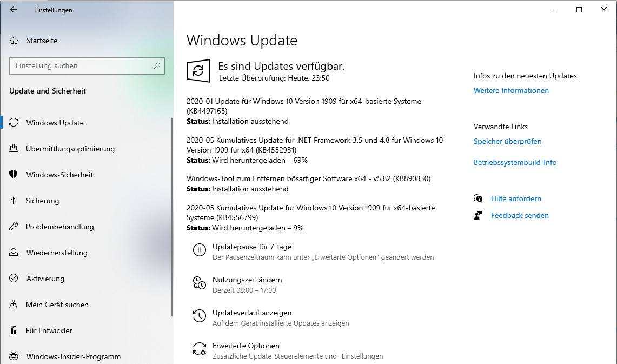Image resolution: width=617 pixels, height=364 pixels.
Task: Open Übermittlungsoptimierung section
Action: 70,149
